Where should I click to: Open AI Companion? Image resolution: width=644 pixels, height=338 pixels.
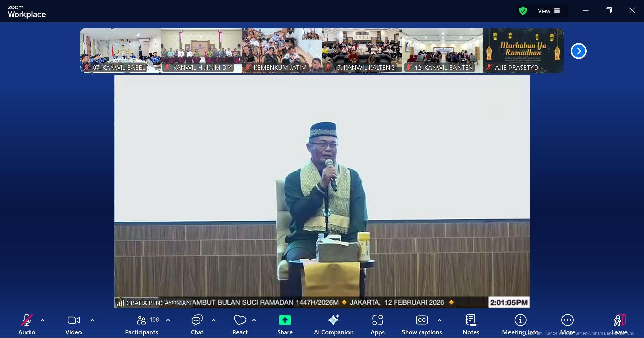pos(333,324)
